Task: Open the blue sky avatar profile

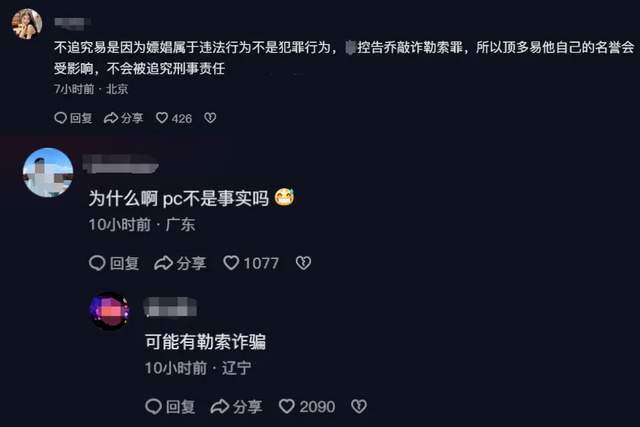Action: pos(48,173)
